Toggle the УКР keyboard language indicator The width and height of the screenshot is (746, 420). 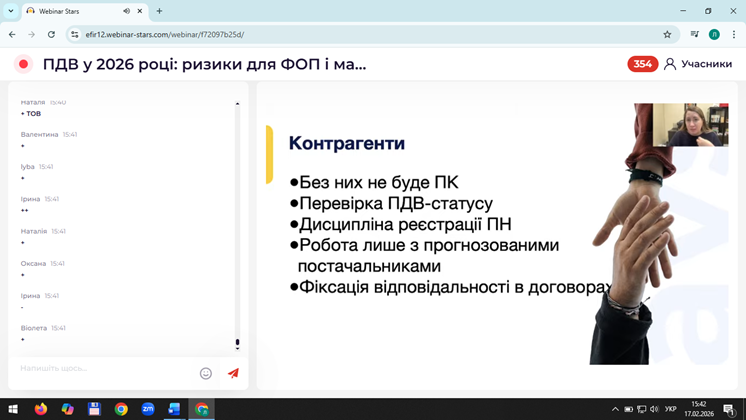pos(671,409)
